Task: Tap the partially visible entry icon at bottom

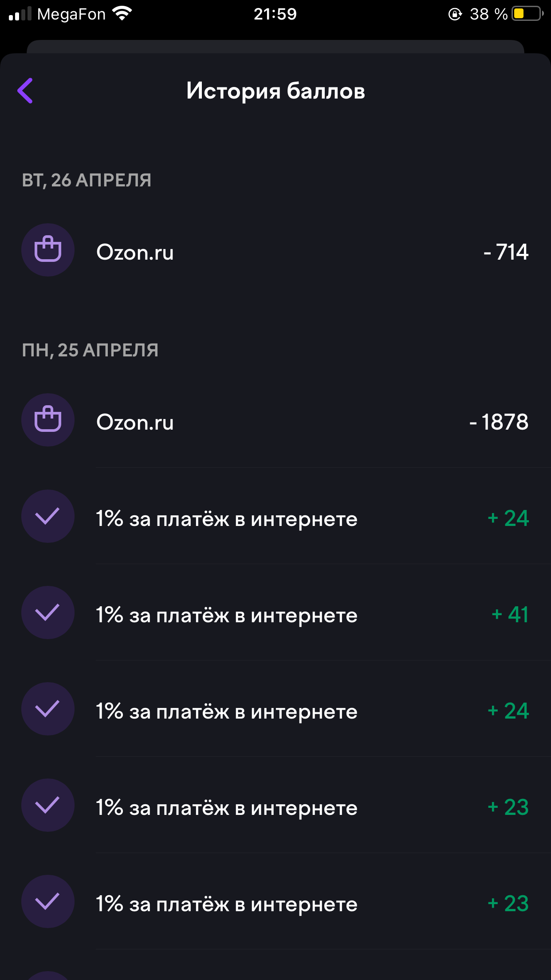Action: [x=48, y=976]
